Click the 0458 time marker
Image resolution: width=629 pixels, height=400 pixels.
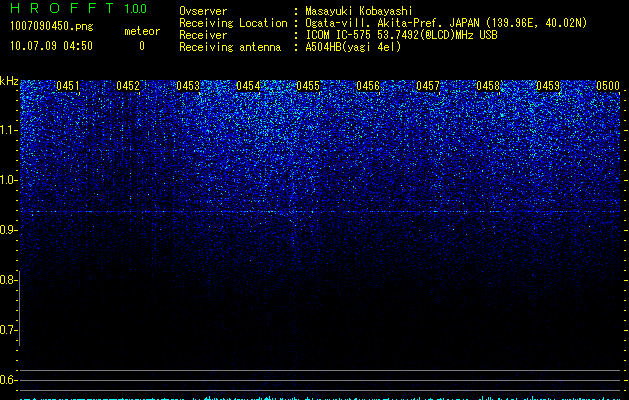488,85
